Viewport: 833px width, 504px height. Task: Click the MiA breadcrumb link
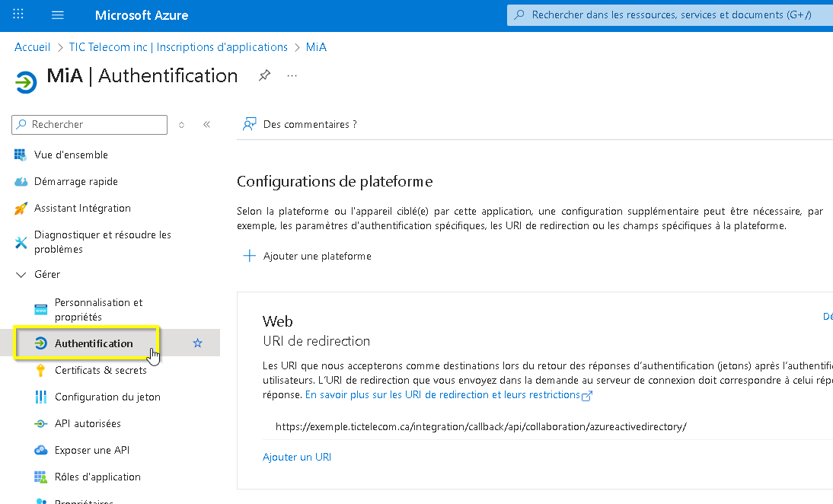point(316,46)
